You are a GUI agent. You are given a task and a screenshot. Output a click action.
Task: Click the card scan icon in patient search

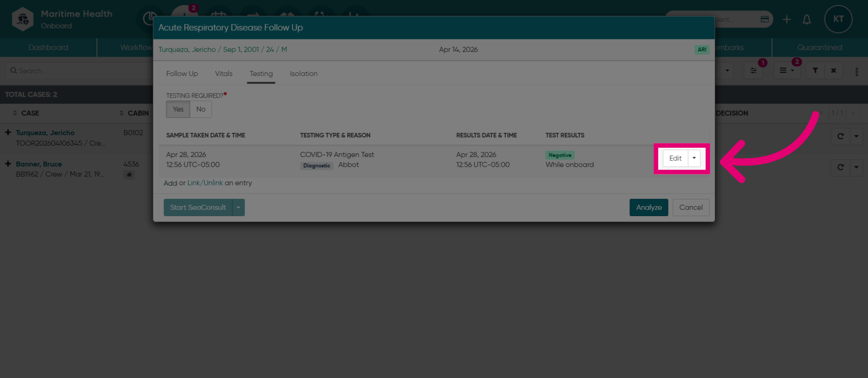[x=764, y=19]
